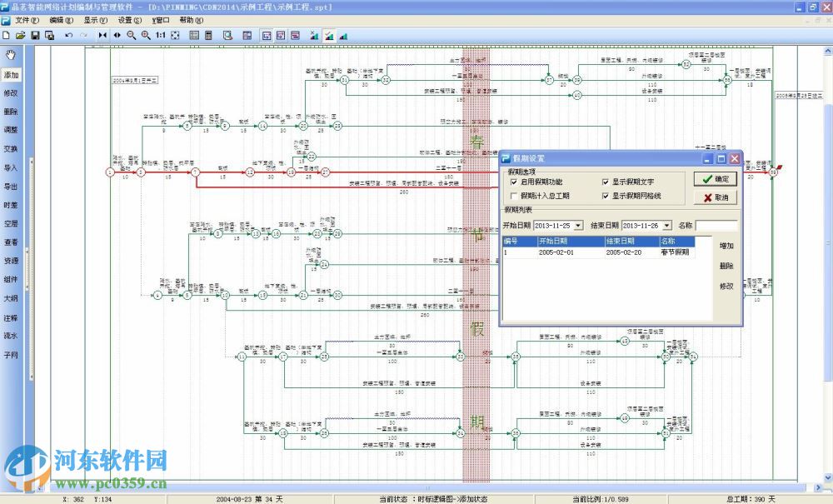Select the hand pan tool
This screenshot has width=833, height=504.
[x=11, y=56]
